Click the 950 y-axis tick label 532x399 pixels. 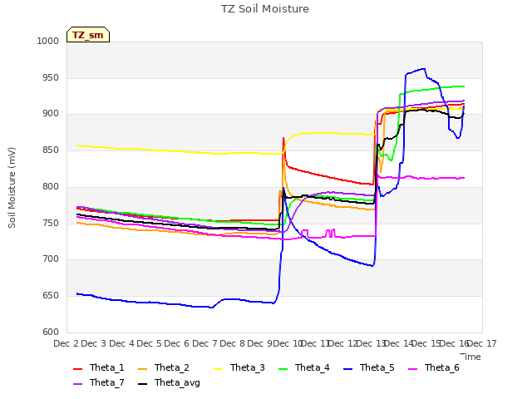coord(51,77)
